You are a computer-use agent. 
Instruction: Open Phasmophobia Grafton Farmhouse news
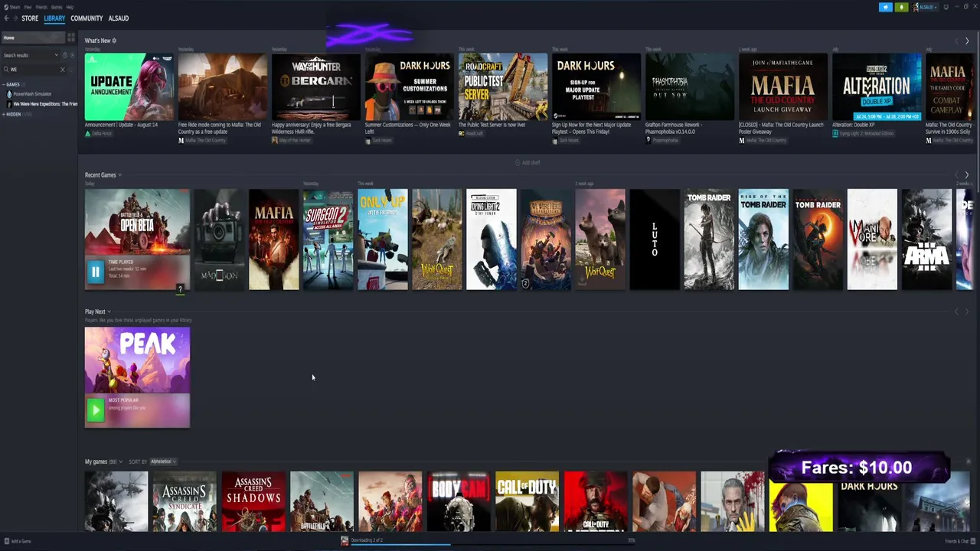click(x=690, y=86)
